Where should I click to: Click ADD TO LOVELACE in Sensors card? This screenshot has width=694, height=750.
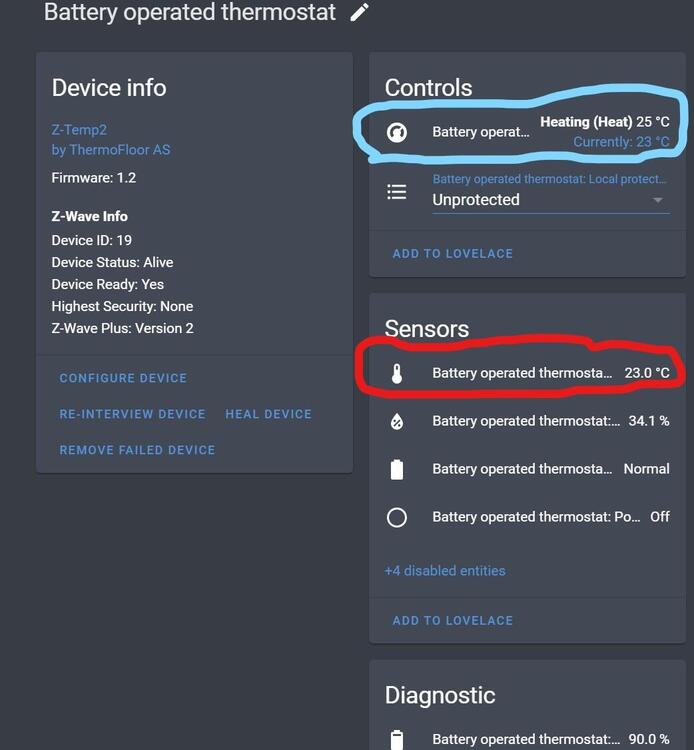[x=452, y=621]
